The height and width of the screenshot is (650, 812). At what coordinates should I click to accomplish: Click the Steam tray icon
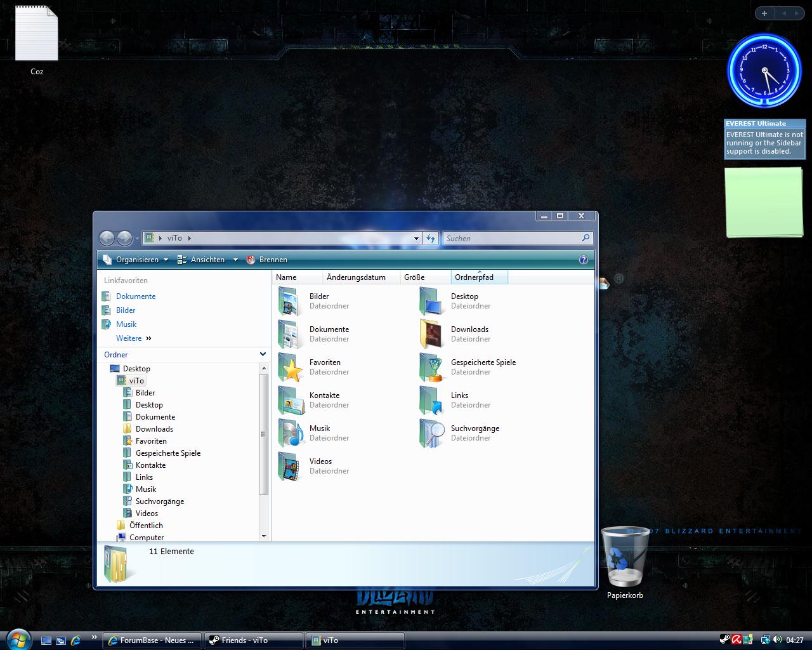coord(724,640)
